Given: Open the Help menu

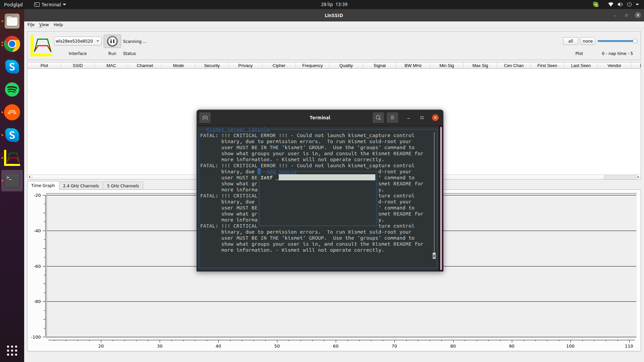Looking at the screenshot, I should tap(58, 25).
